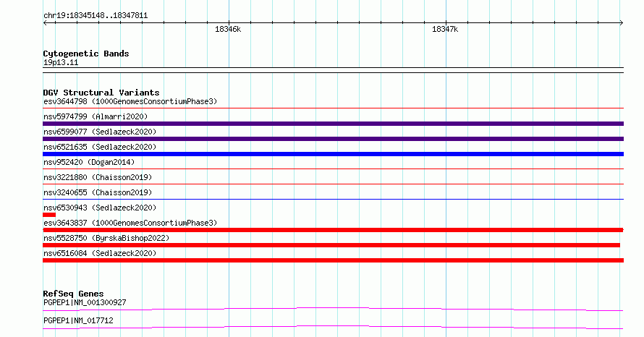Click the right arrow of the ruler
This screenshot has width=644, height=337.
[622, 23]
